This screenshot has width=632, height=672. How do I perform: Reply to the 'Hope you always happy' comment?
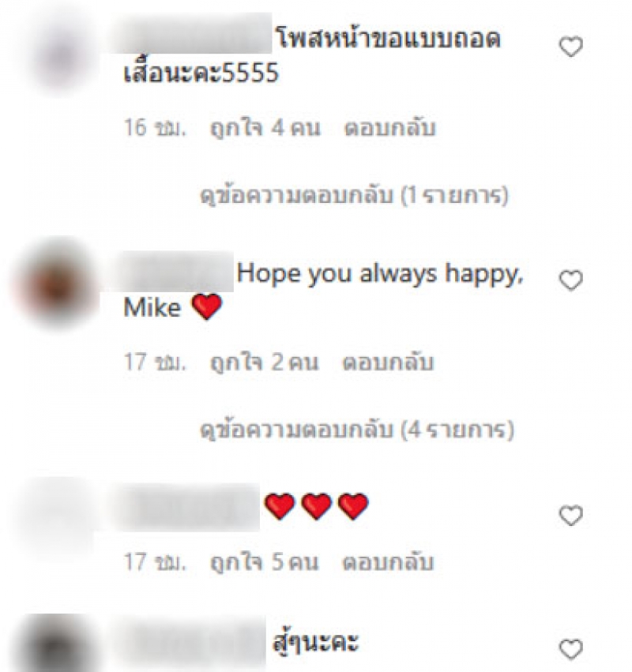[388, 362]
